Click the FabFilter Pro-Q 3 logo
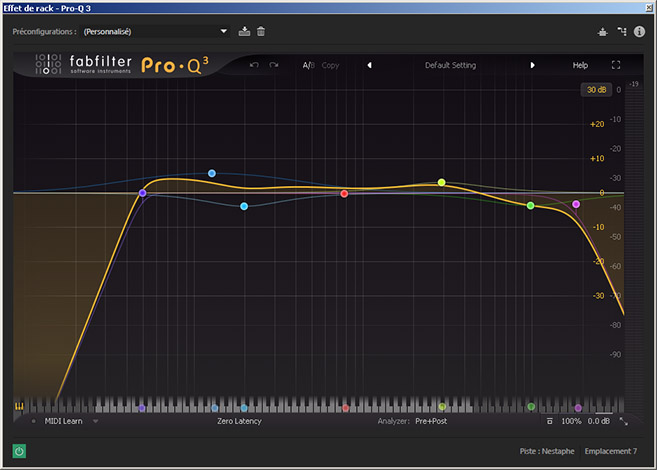 tap(122, 65)
